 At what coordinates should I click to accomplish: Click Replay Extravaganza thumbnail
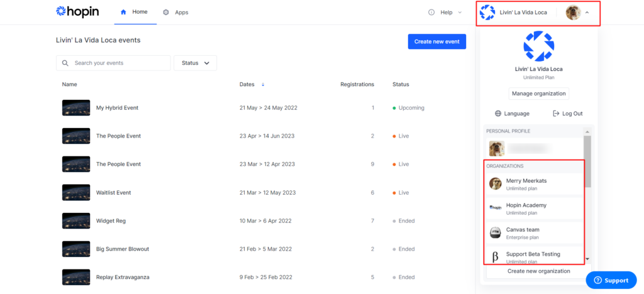coord(76,277)
